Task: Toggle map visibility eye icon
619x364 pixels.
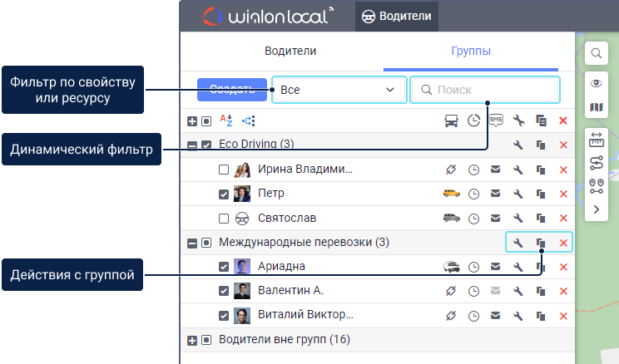Action: 597,83
